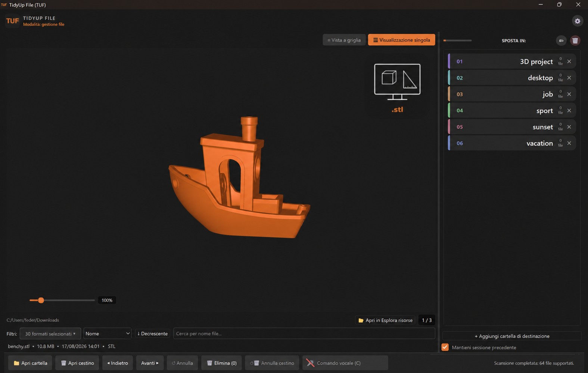This screenshot has height=373, width=588.
Task: Click the orange zoom slider handle
Action: [41, 300]
